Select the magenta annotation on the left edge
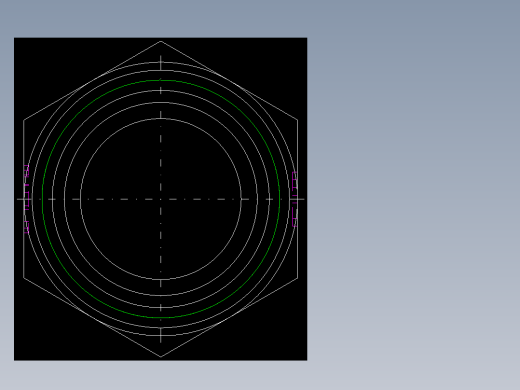The image size is (520, 390). 26,199
